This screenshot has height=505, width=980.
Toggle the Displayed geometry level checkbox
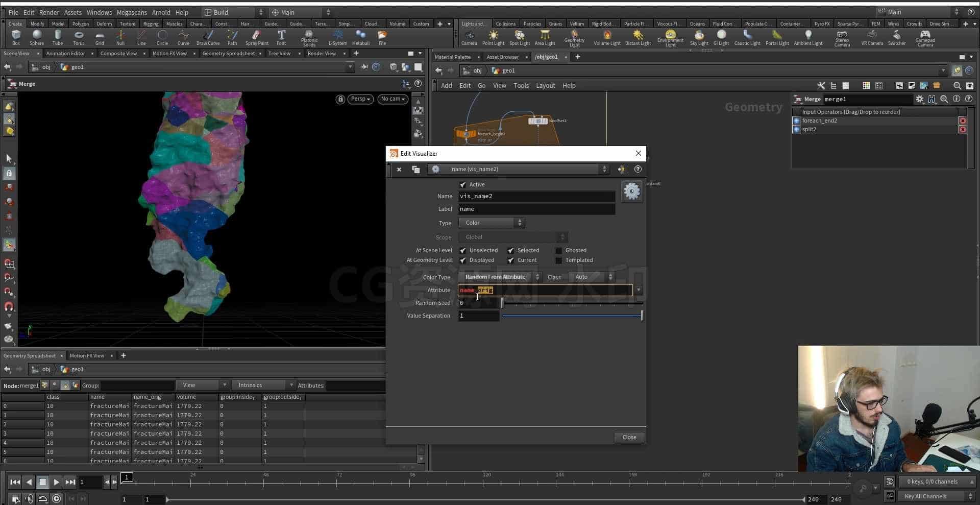463,260
